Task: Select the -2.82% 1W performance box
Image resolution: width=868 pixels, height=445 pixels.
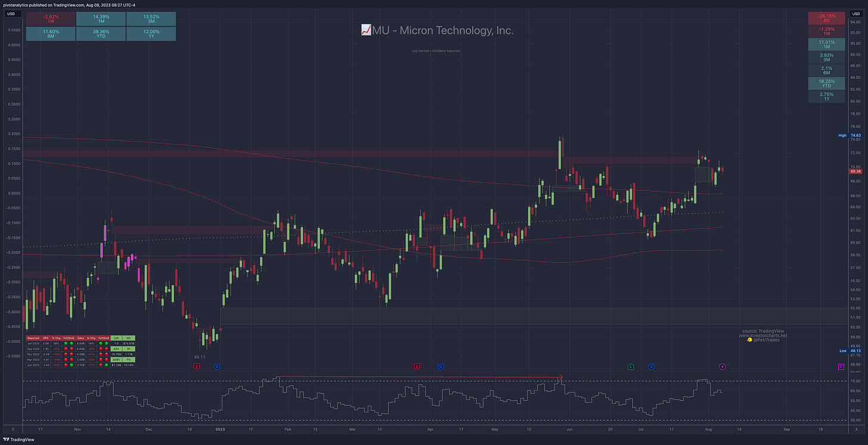Action: click(x=50, y=19)
